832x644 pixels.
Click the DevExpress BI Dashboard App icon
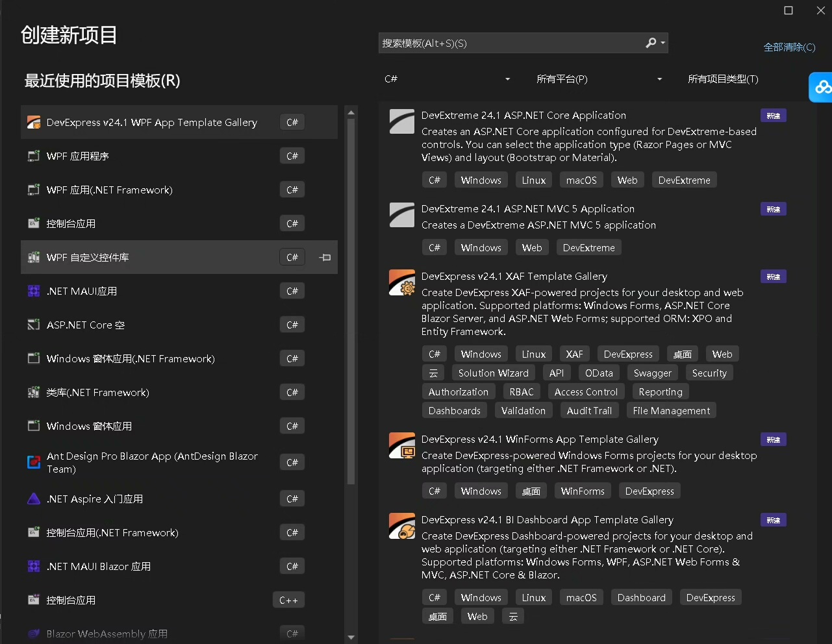pyautogui.click(x=402, y=526)
